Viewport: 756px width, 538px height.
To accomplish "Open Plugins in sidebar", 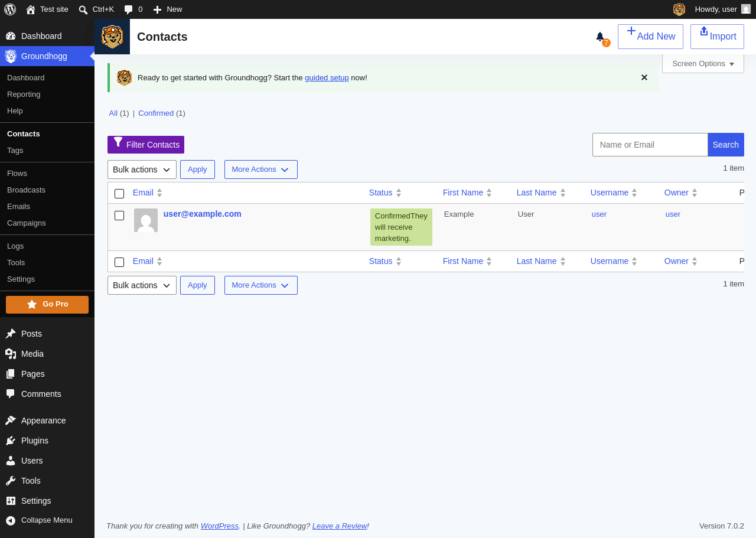I will coord(47,441).
